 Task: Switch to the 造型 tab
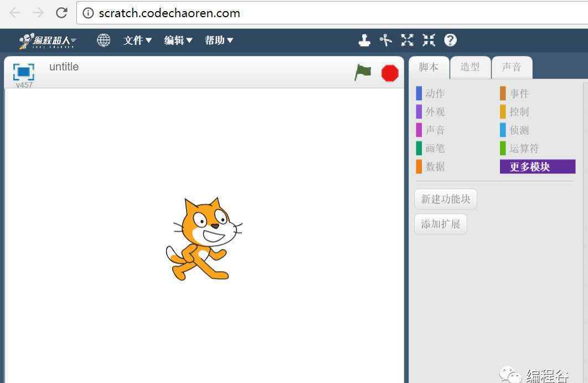[x=470, y=68]
